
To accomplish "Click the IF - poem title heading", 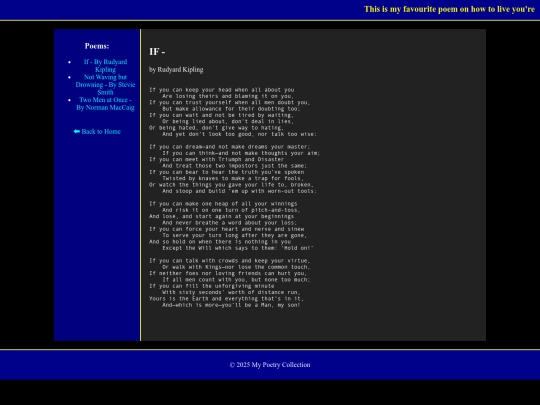I will (157, 52).
